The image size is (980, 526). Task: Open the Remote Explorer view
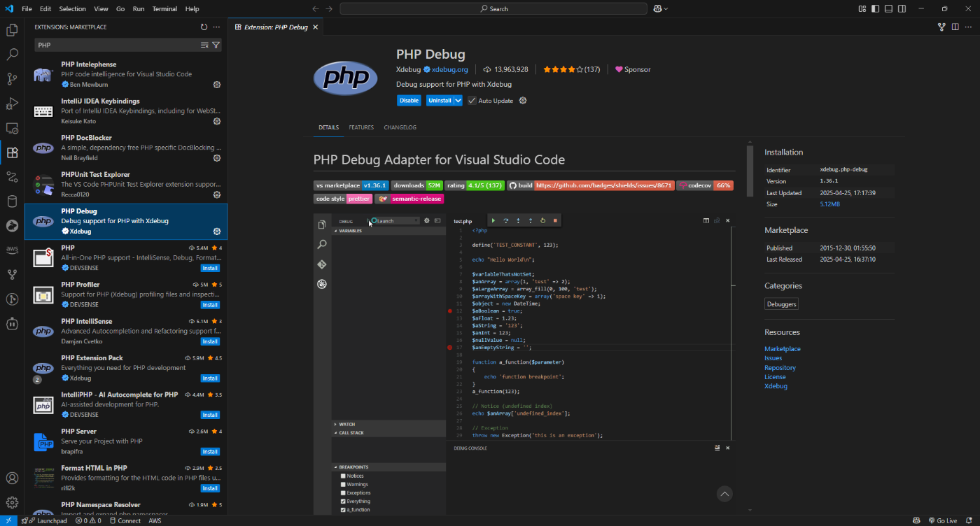pos(12,128)
